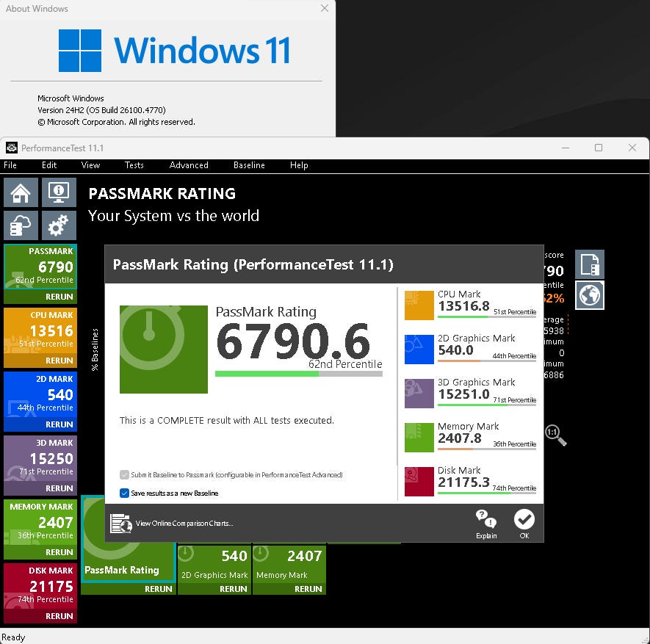Click View Online Comparison Charts link
Viewport: 650px width, 644px height.
(184, 523)
